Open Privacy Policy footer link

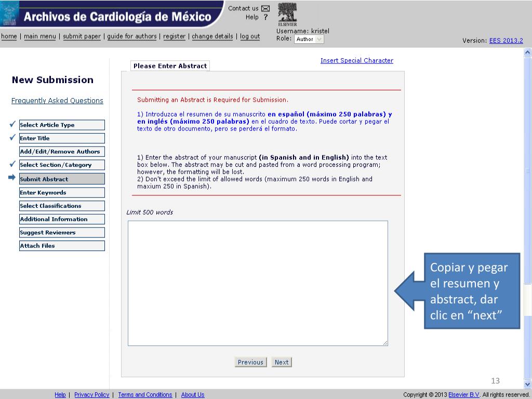coord(91,395)
